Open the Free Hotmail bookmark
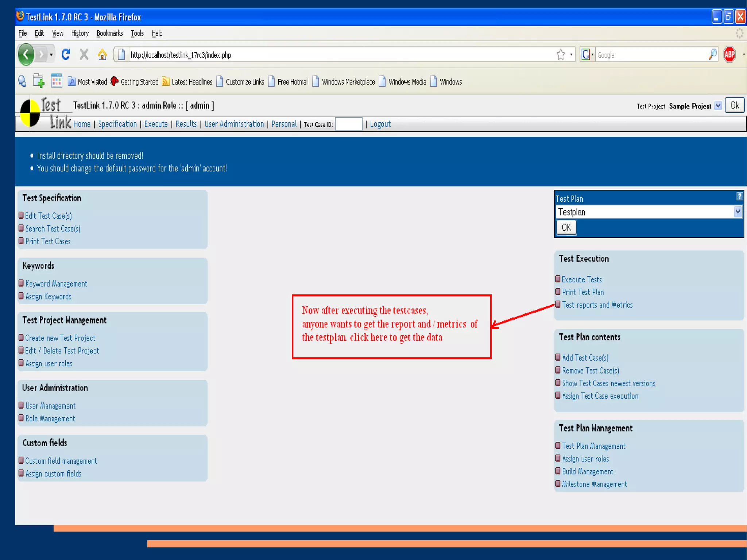Viewport: 747px width, 560px height. tap(288, 82)
